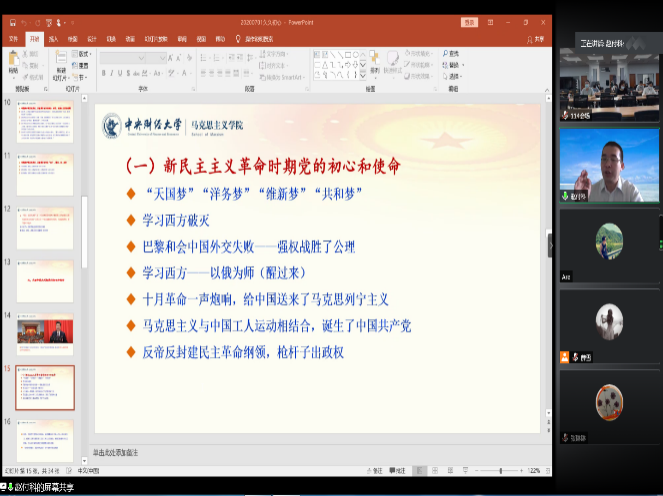663x496 pixels.
Task: Click the Replace (替换) icon
Action: pos(450,65)
